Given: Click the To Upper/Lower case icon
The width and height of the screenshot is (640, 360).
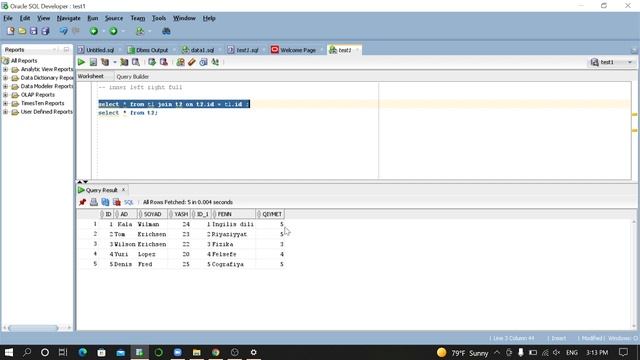Looking at the screenshot, I should tap(215, 62).
